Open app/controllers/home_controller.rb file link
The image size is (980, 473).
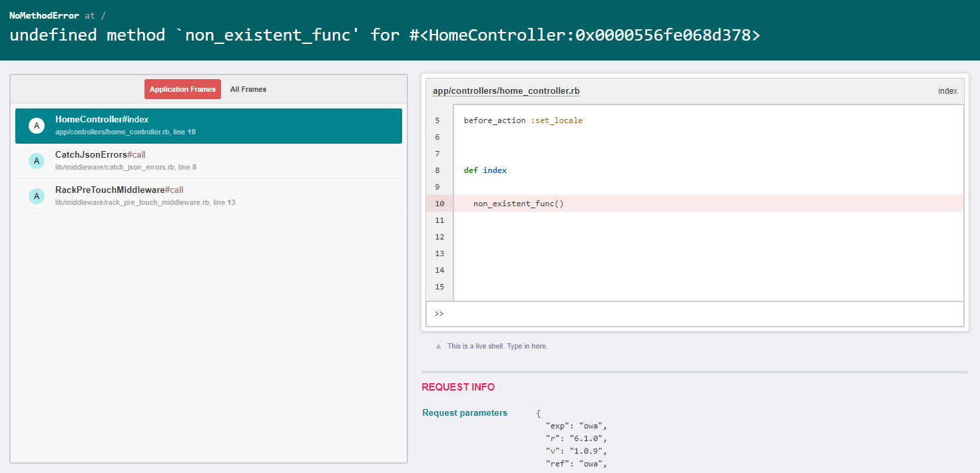coord(506,91)
